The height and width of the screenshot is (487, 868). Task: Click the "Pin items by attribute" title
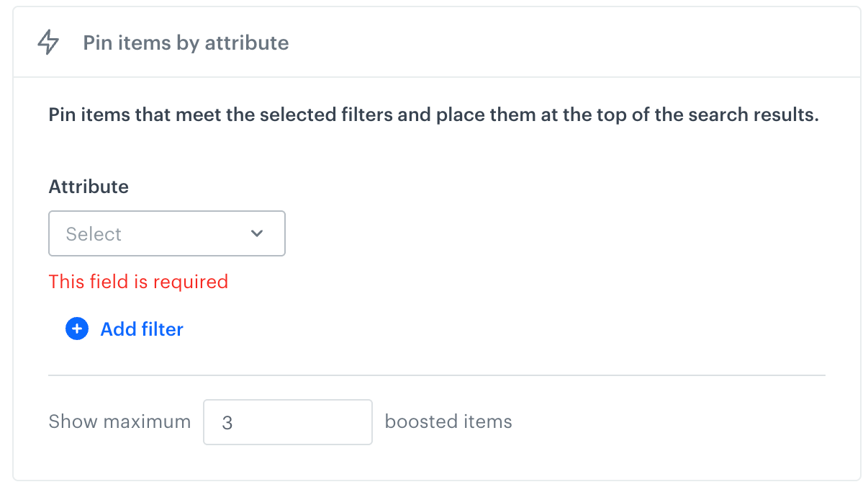(x=186, y=43)
